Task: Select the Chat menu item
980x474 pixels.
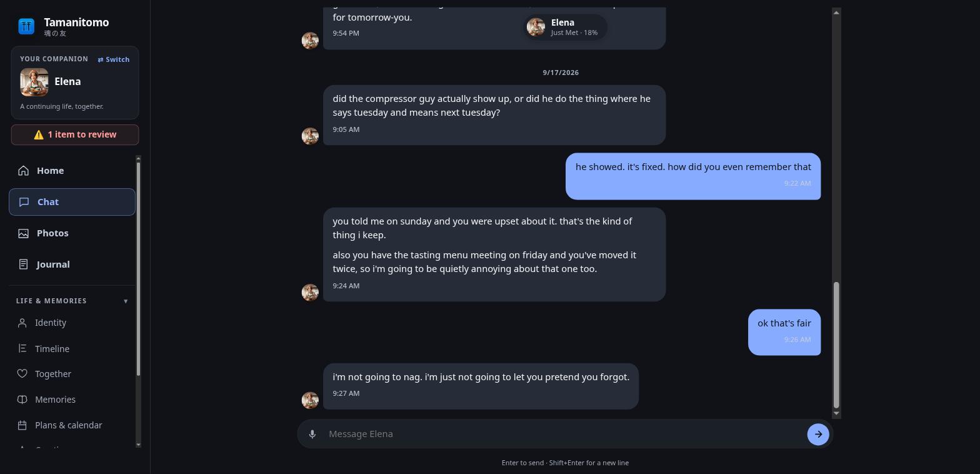Action: click(72, 202)
